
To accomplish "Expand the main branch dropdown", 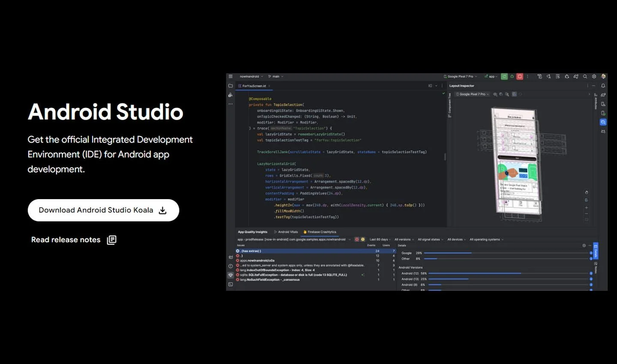I will coord(276,77).
